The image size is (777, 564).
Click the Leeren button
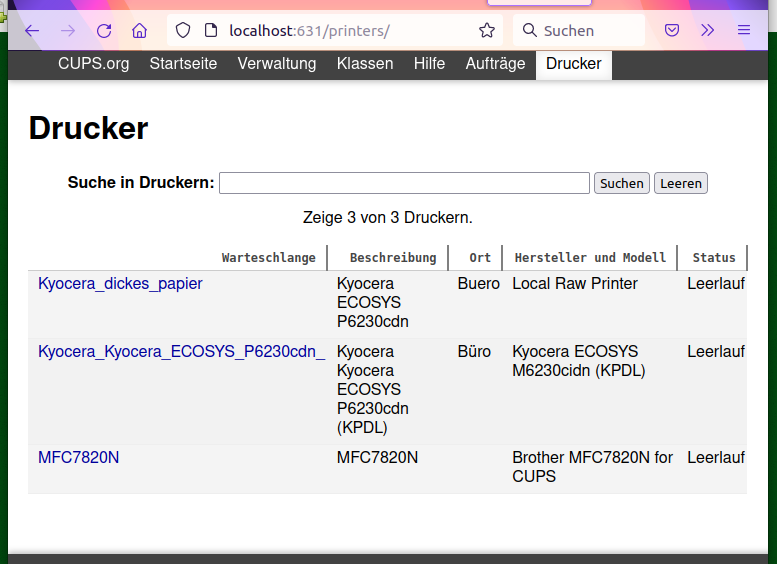tap(680, 183)
